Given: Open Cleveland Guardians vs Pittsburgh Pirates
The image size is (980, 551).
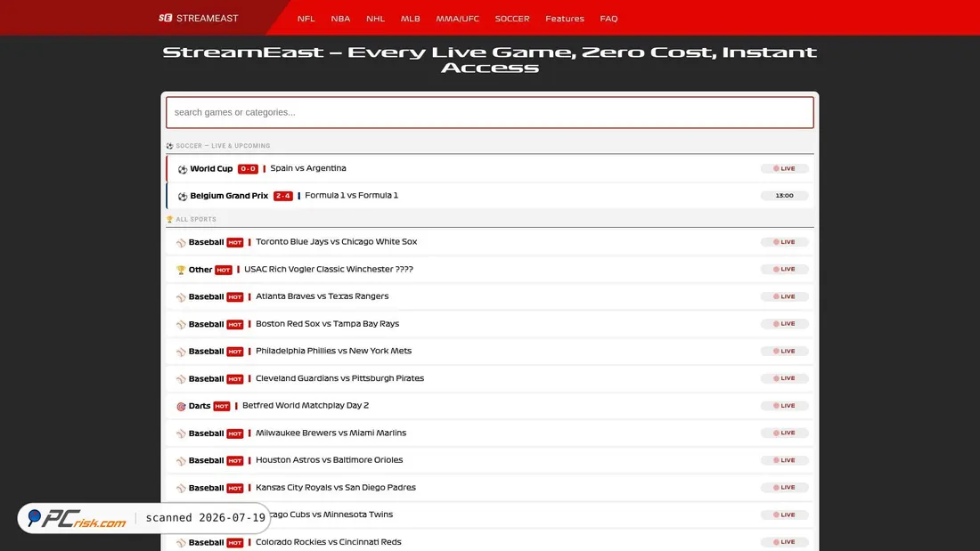Looking at the screenshot, I should pos(340,378).
